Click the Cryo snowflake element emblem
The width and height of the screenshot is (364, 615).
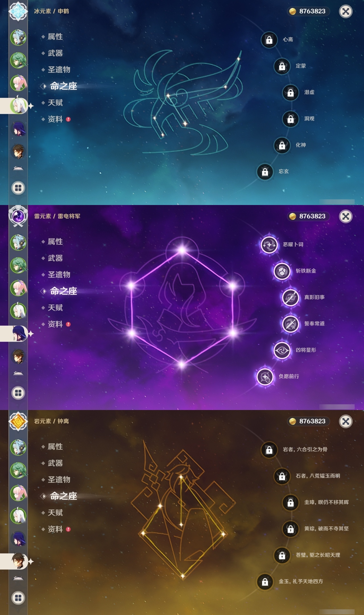click(x=18, y=11)
